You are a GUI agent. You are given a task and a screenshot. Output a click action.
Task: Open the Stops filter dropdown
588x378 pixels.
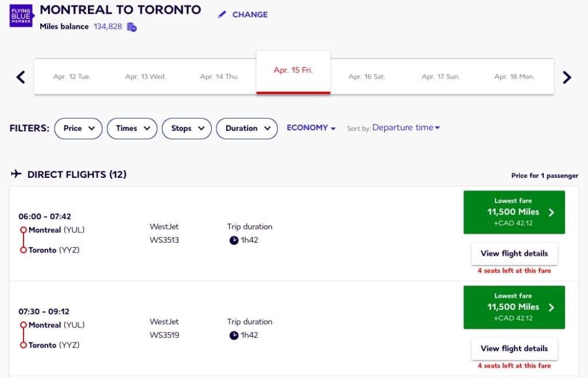tap(186, 128)
